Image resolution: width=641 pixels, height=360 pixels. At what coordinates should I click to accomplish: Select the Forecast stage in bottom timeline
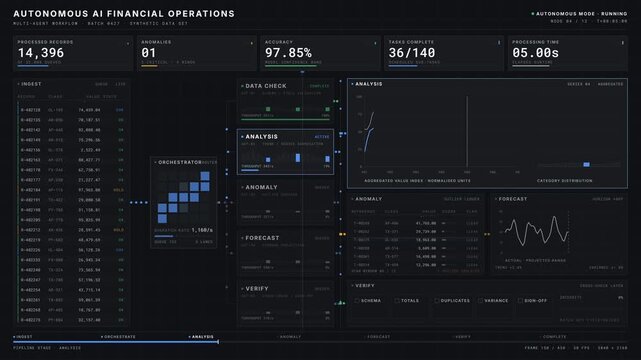click(x=378, y=337)
